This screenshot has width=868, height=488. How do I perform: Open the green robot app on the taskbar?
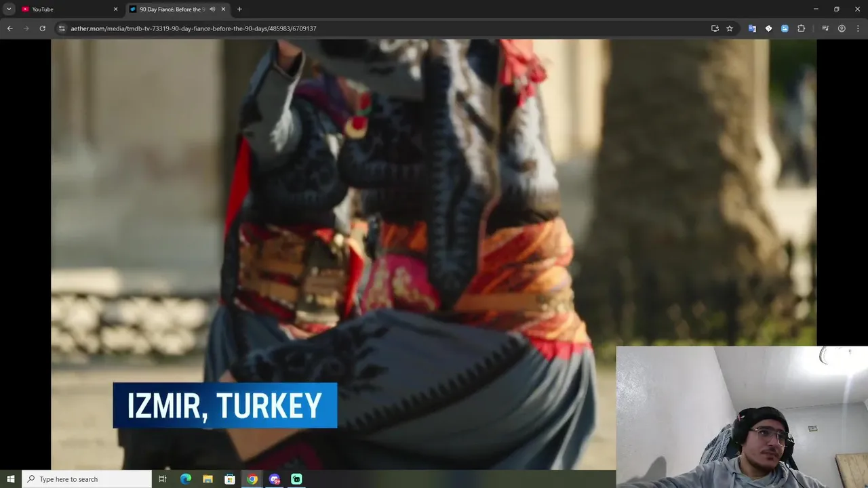coord(296,479)
